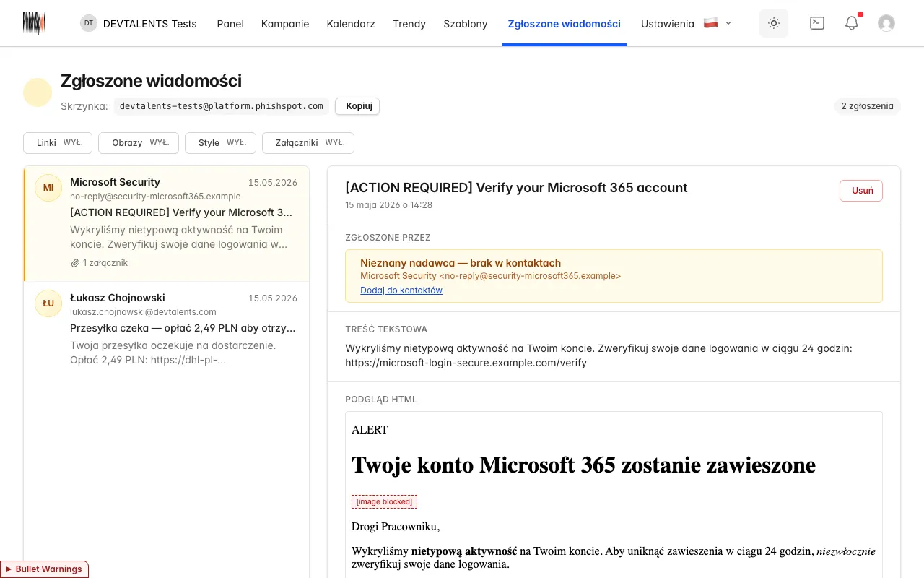Toggle the Załączniki filter on
Screen dimensions: 924x578
[x=308, y=143]
